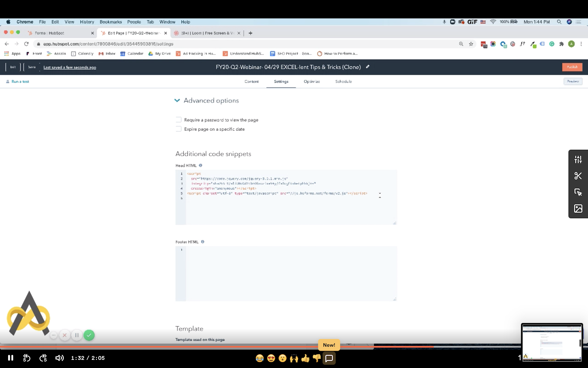The height and width of the screenshot is (368, 588).
Task: Click the Save button
Action: click(32, 67)
